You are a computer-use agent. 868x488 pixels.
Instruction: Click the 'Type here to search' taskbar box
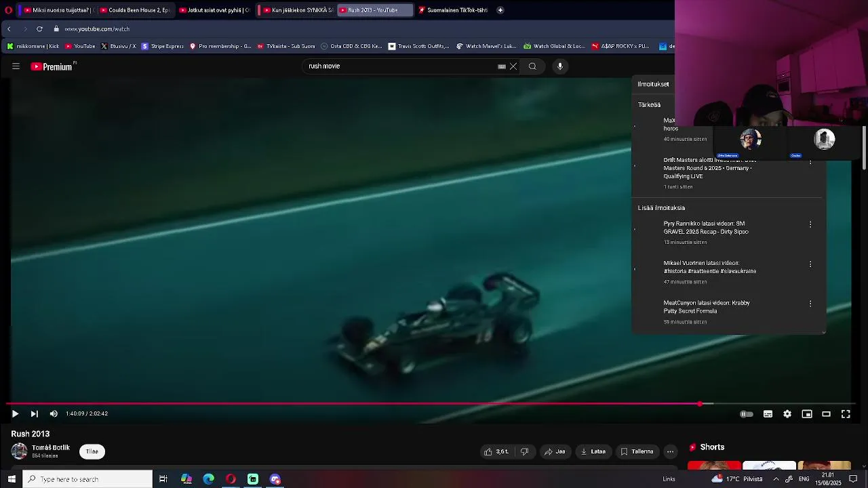coord(88,479)
